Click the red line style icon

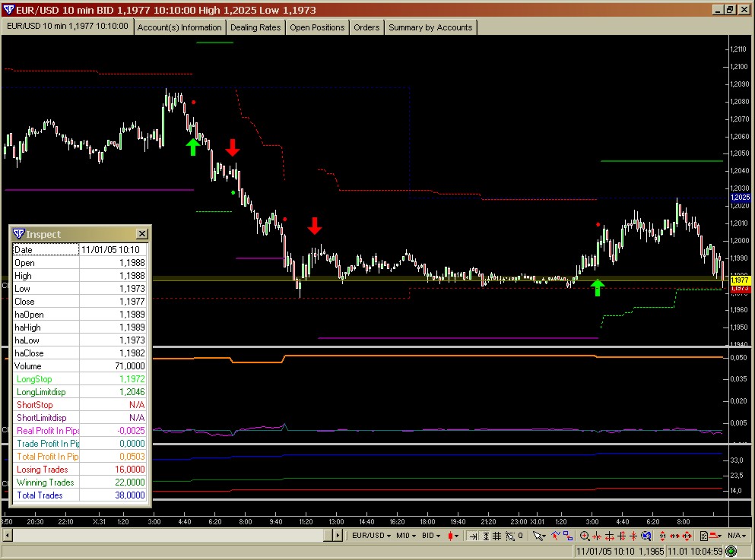pyautogui.click(x=714, y=536)
